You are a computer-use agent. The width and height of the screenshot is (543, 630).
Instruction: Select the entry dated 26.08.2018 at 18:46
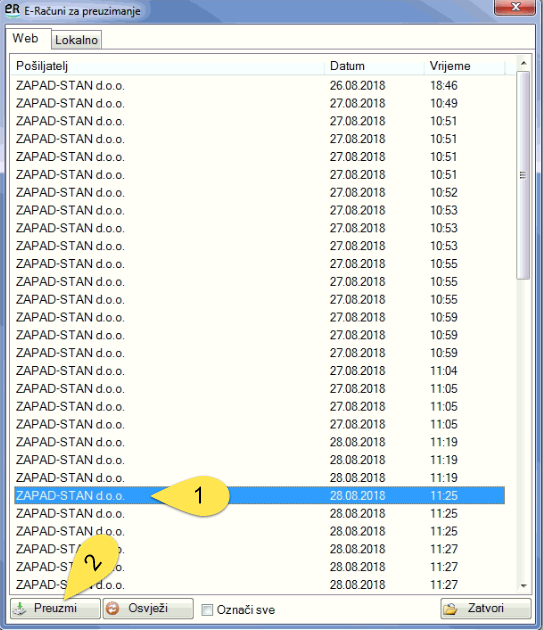pos(260,86)
